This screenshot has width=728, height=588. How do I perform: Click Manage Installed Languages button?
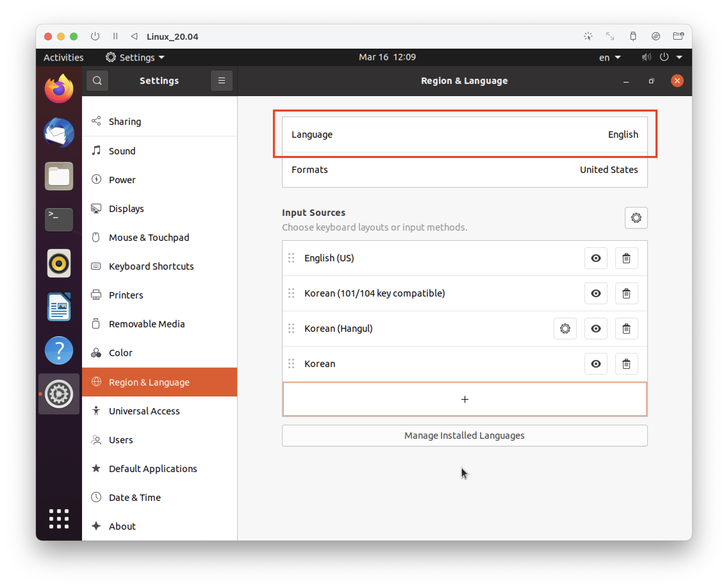click(x=464, y=435)
